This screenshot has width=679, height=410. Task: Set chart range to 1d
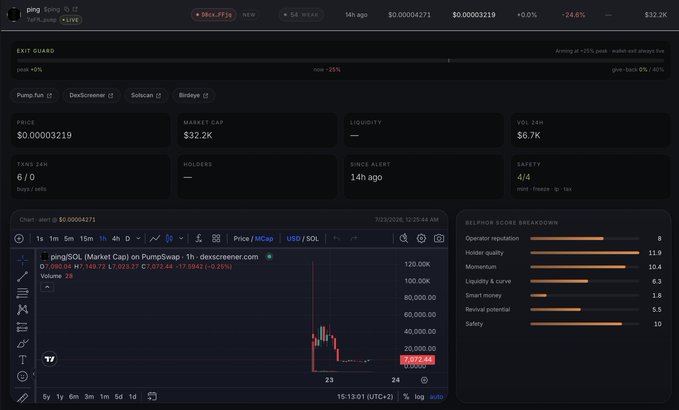click(133, 397)
